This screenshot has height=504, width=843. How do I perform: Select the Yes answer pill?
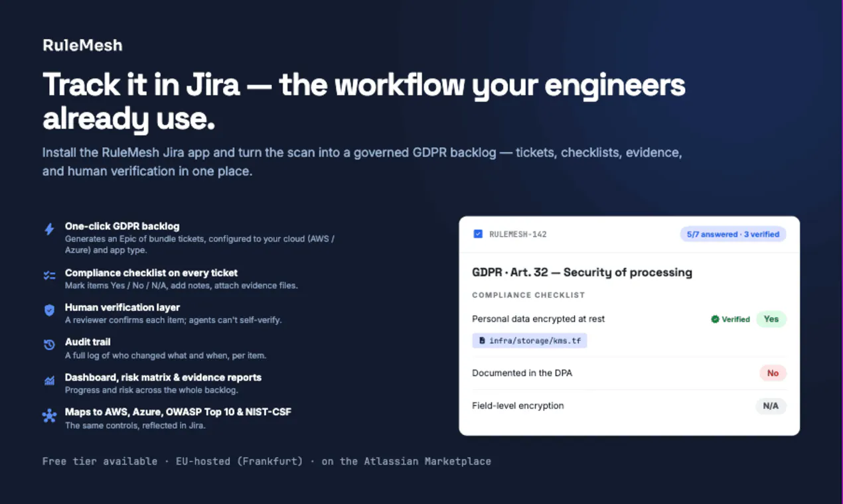pos(771,319)
